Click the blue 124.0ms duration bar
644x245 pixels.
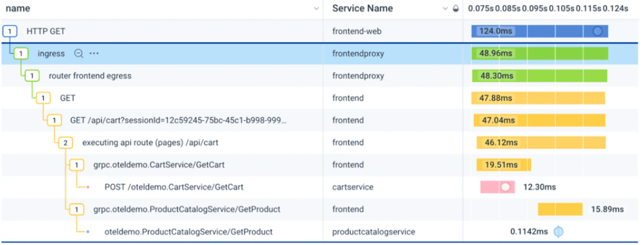pyautogui.click(x=540, y=31)
